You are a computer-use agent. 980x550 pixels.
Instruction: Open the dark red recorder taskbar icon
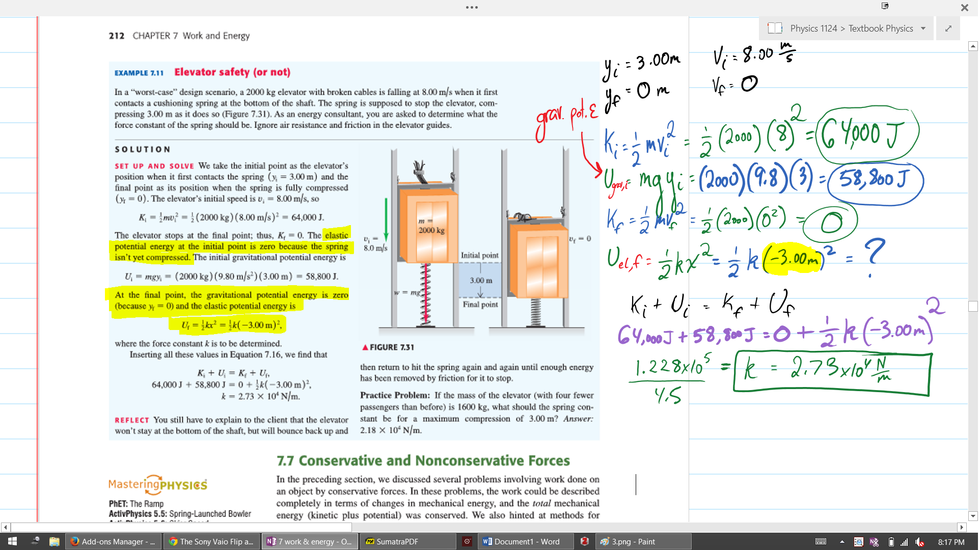click(467, 541)
